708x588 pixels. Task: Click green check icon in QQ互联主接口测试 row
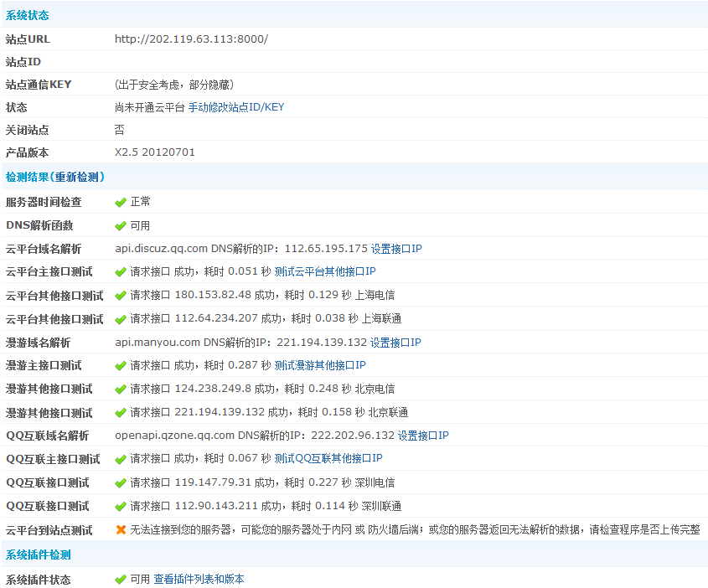pos(121,459)
